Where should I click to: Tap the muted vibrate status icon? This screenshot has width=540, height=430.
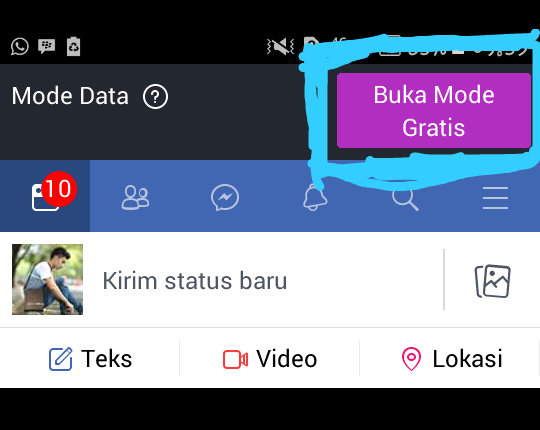click(280, 46)
